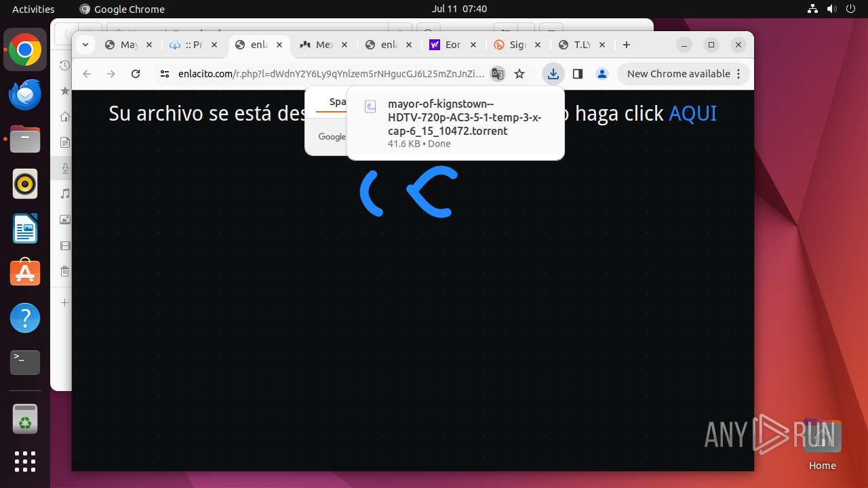This screenshot has height=488, width=868.
Task: Switch to the 'May' tab
Action: click(129, 45)
